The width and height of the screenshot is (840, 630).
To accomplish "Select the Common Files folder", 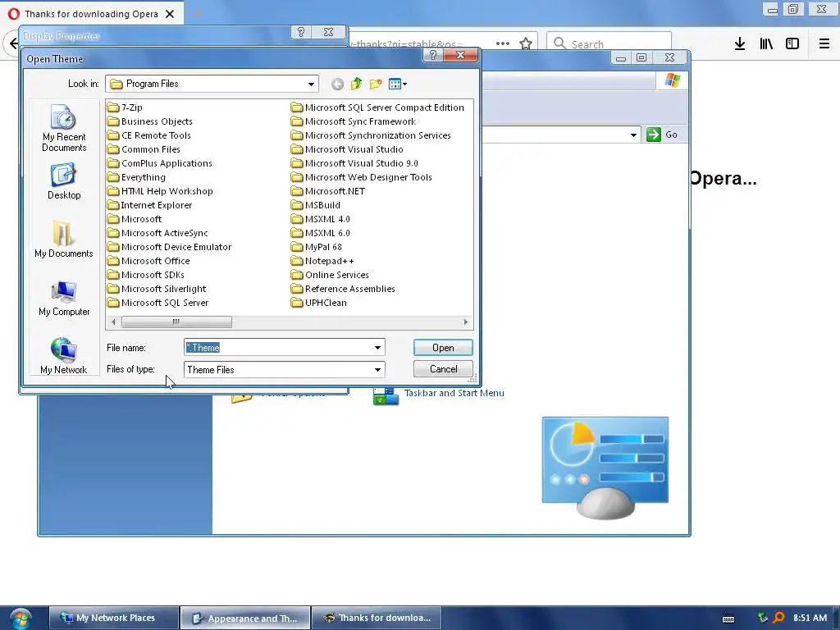I will pyautogui.click(x=144, y=149).
